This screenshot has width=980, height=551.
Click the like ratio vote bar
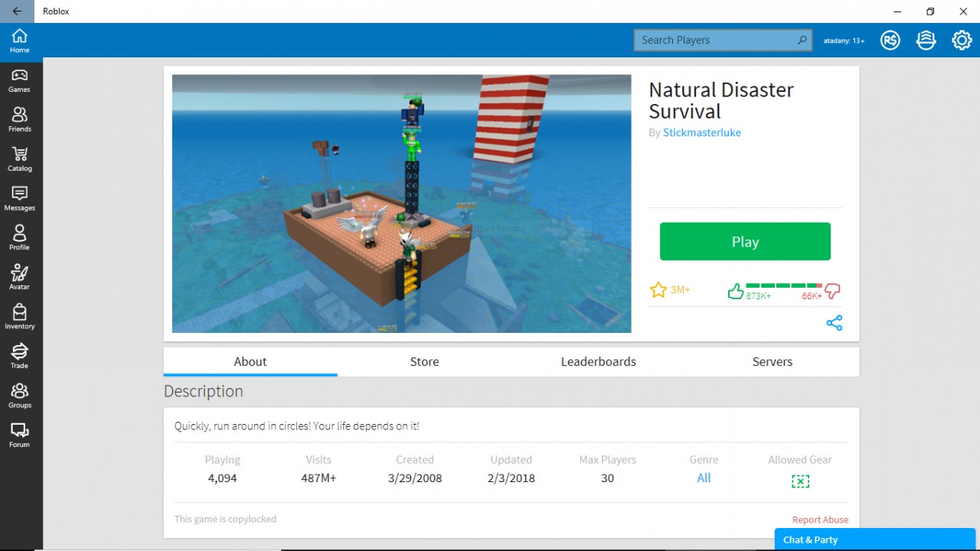coord(783,286)
